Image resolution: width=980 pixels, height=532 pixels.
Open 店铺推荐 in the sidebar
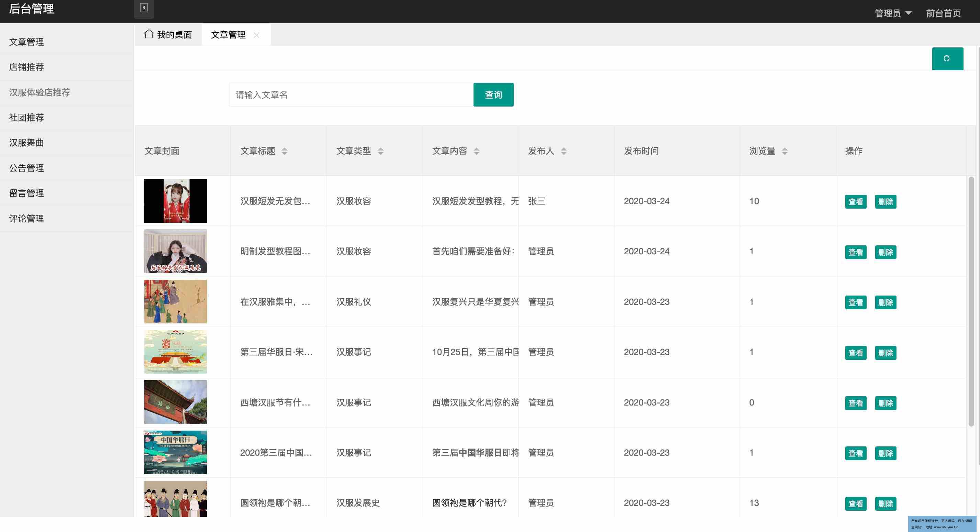[27, 67]
